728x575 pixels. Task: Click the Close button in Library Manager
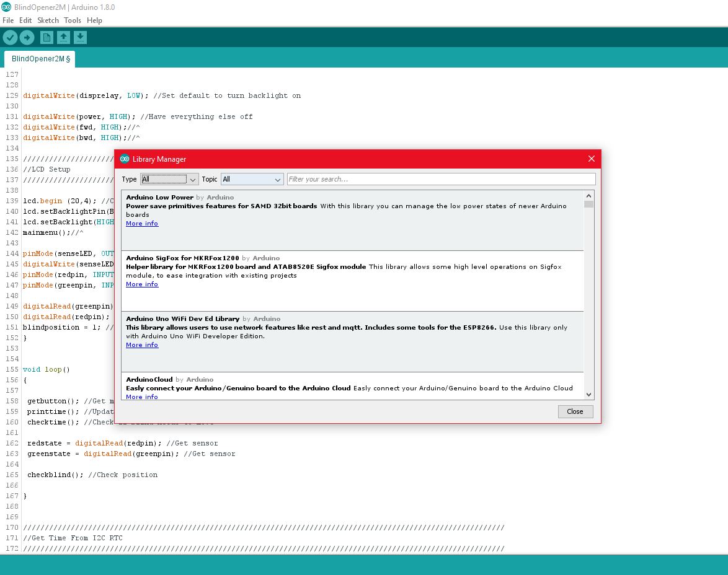tap(575, 411)
